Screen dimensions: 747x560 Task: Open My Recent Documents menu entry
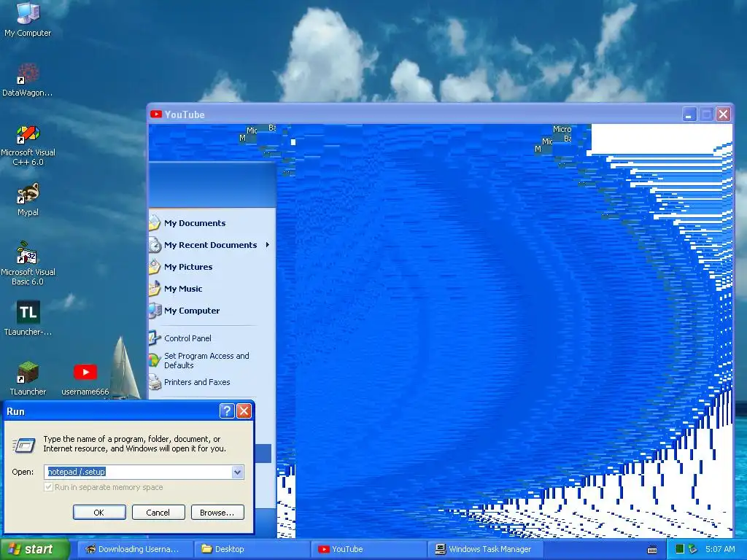coord(212,245)
